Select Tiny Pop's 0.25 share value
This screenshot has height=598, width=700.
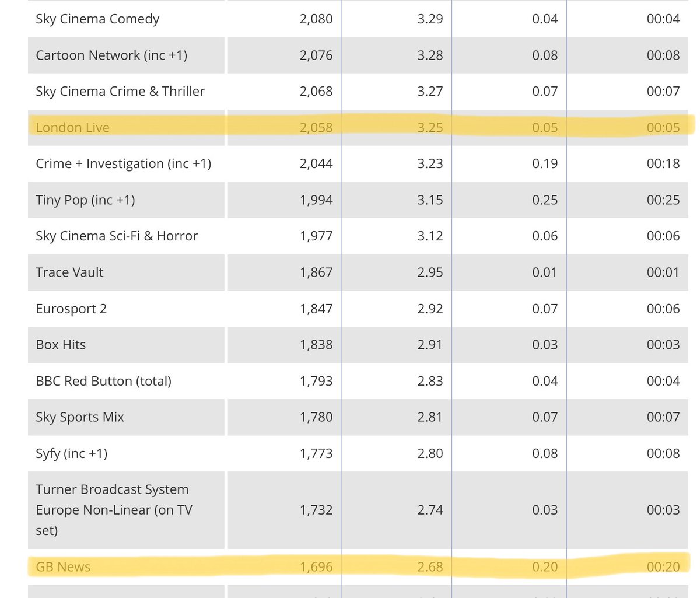[545, 200]
